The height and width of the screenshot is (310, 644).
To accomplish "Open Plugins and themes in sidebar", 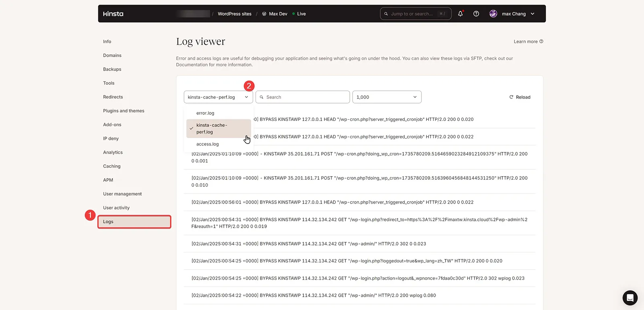I will (x=124, y=111).
